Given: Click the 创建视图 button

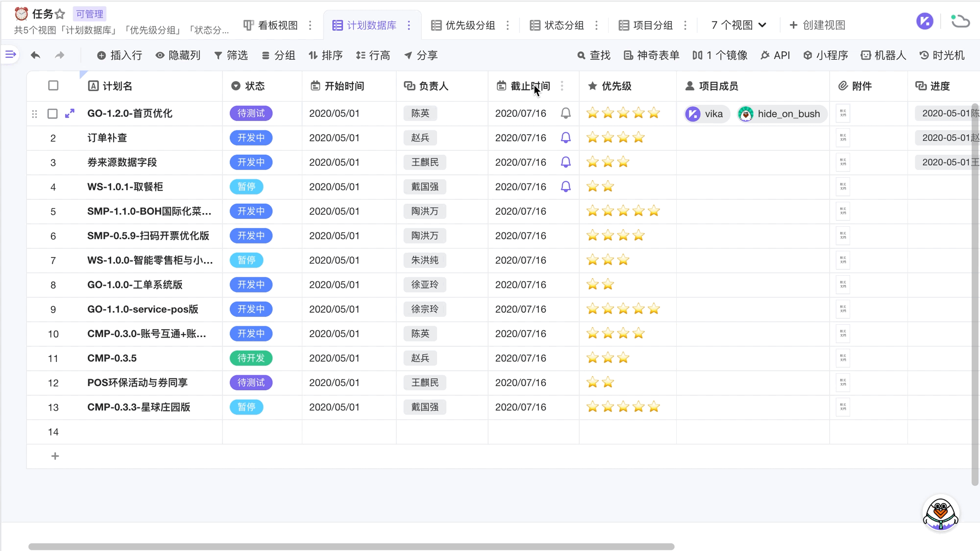Looking at the screenshot, I should pyautogui.click(x=817, y=25).
